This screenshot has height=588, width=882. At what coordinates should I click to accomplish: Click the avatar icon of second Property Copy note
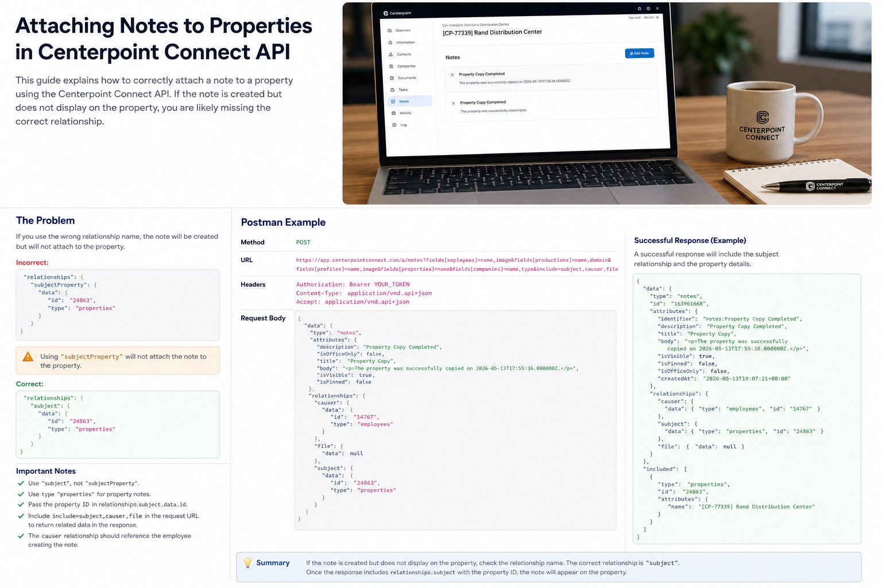pos(454,103)
